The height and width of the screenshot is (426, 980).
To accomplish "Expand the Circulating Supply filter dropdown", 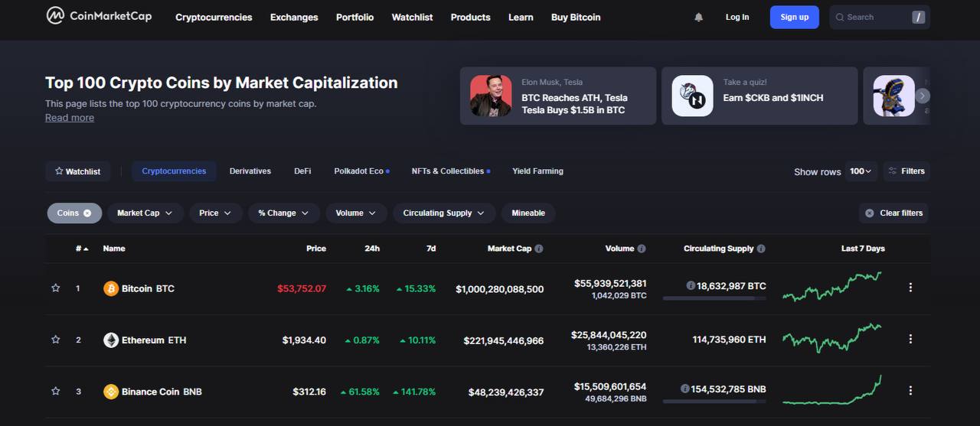I will click(x=444, y=213).
